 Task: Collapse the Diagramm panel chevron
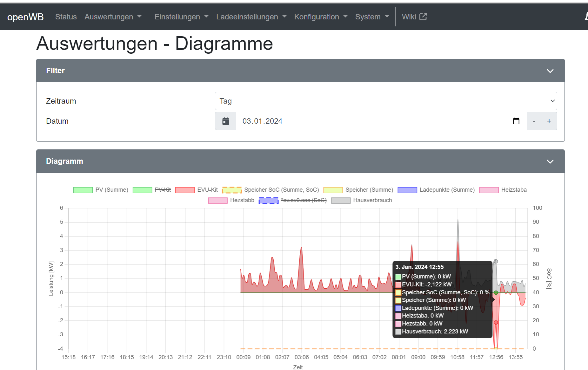550,161
